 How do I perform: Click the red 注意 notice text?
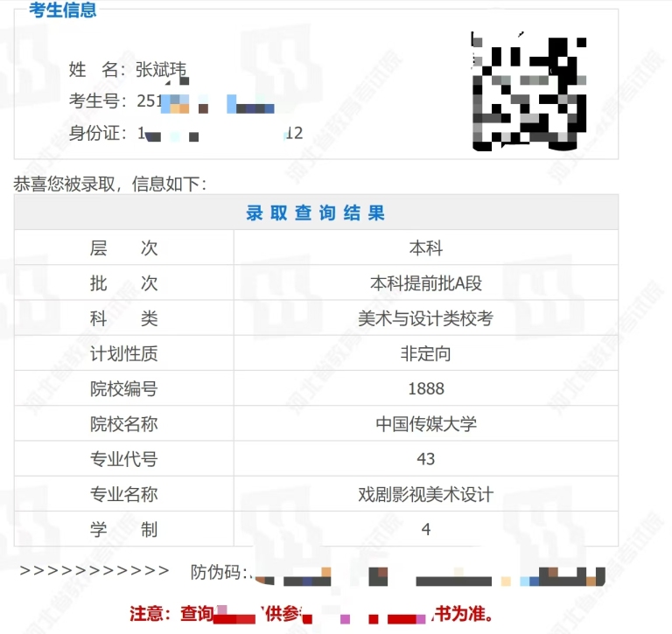coord(311,614)
